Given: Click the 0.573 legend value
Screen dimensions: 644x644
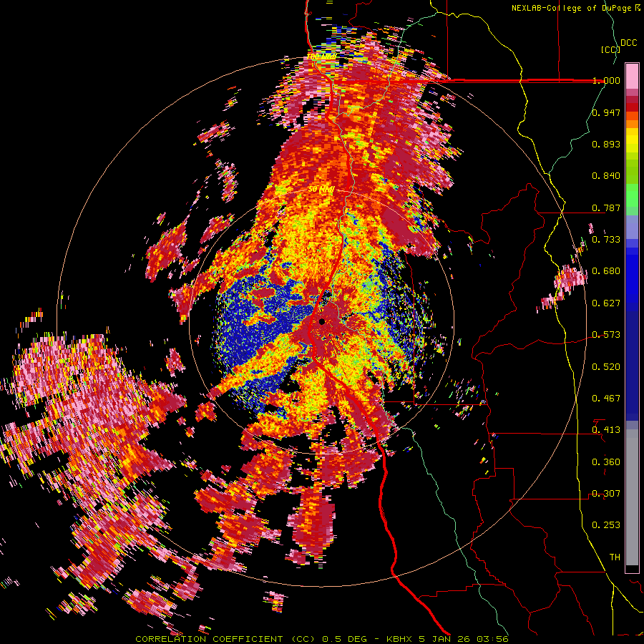Looking at the screenshot, I should (x=606, y=335).
